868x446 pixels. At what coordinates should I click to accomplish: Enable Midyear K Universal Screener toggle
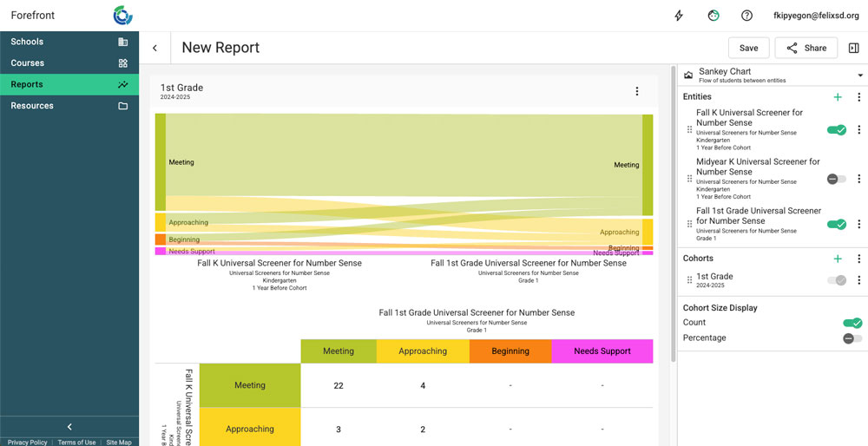836,179
